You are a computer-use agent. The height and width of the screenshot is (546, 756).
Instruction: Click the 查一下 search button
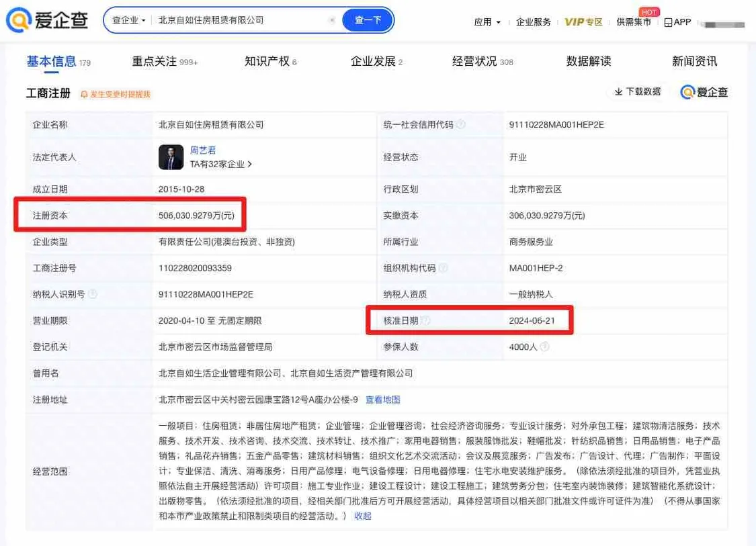[x=368, y=20]
